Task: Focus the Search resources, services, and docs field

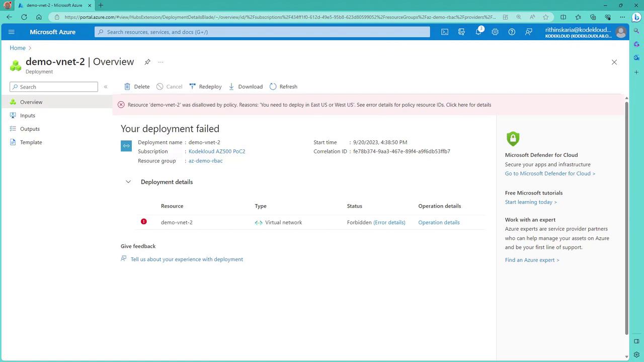Action: pyautogui.click(x=262, y=32)
